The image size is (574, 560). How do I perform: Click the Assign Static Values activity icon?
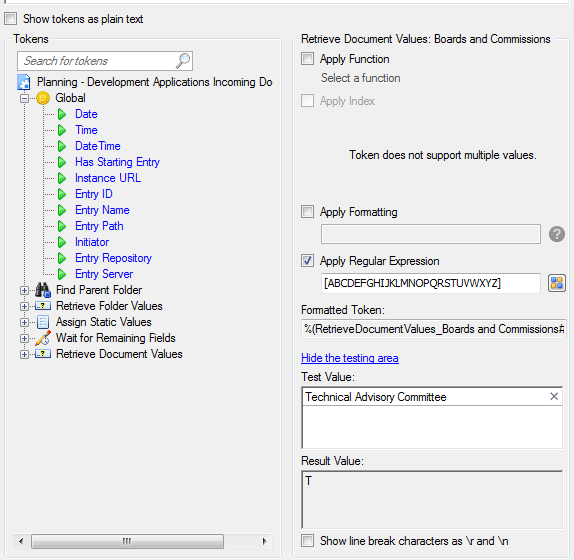(43, 322)
